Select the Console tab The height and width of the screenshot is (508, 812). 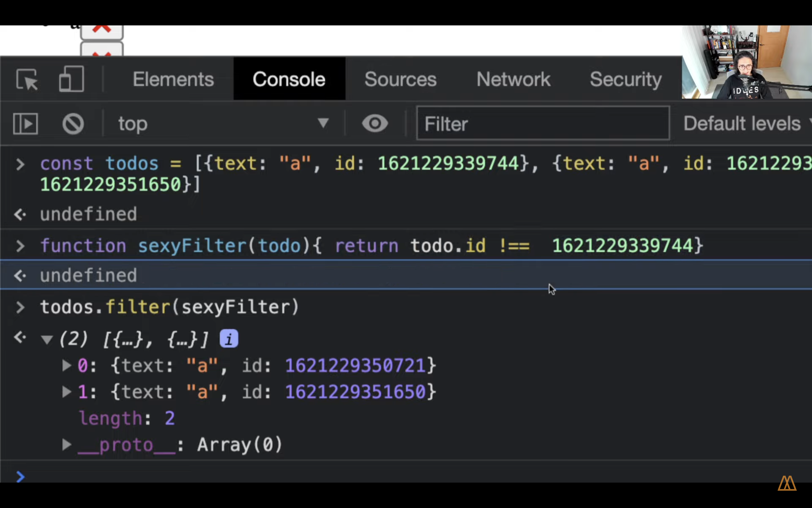coord(289,79)
